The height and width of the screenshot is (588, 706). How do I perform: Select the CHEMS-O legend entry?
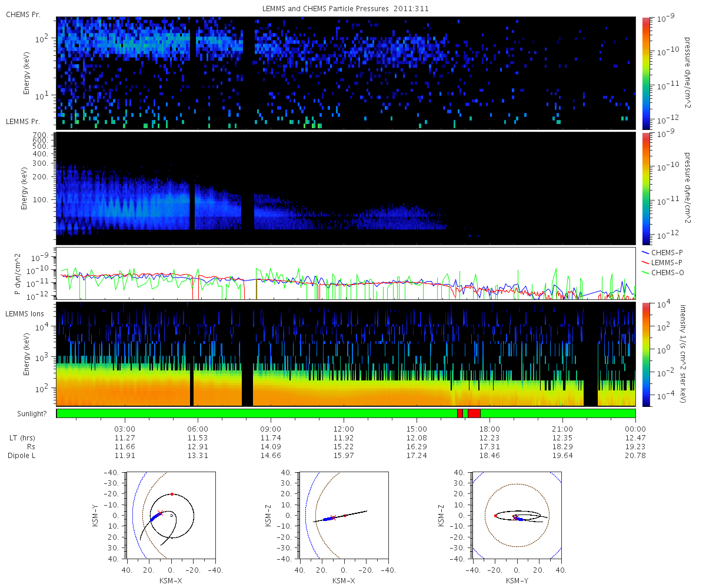(x=663, y=272)
